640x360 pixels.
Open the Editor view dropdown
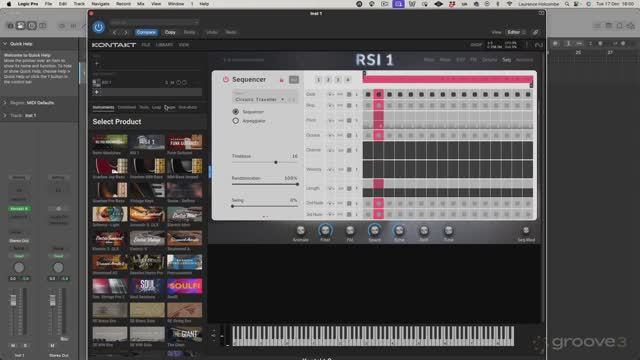[x=516, y=32]
